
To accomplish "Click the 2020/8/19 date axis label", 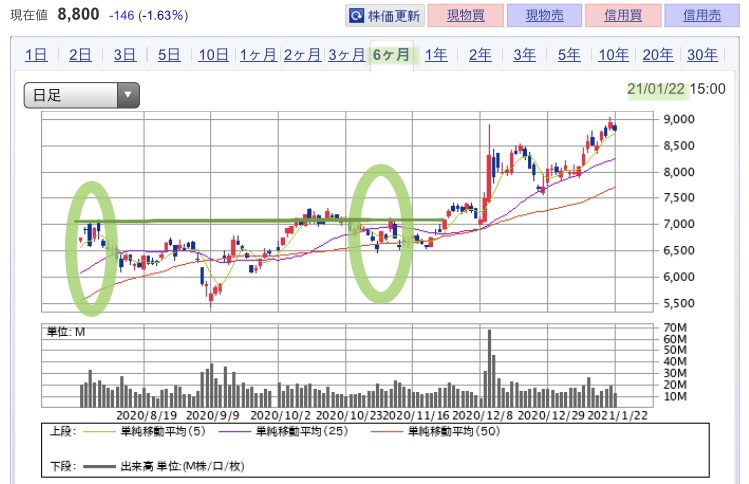I will pos(147,416).
